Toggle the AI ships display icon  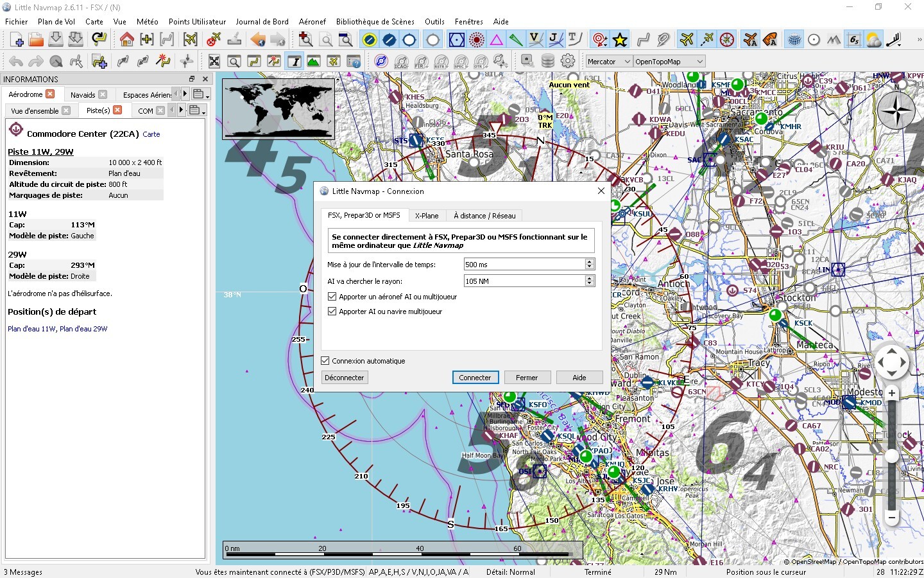pyautogui.click(x=770, y=40)
